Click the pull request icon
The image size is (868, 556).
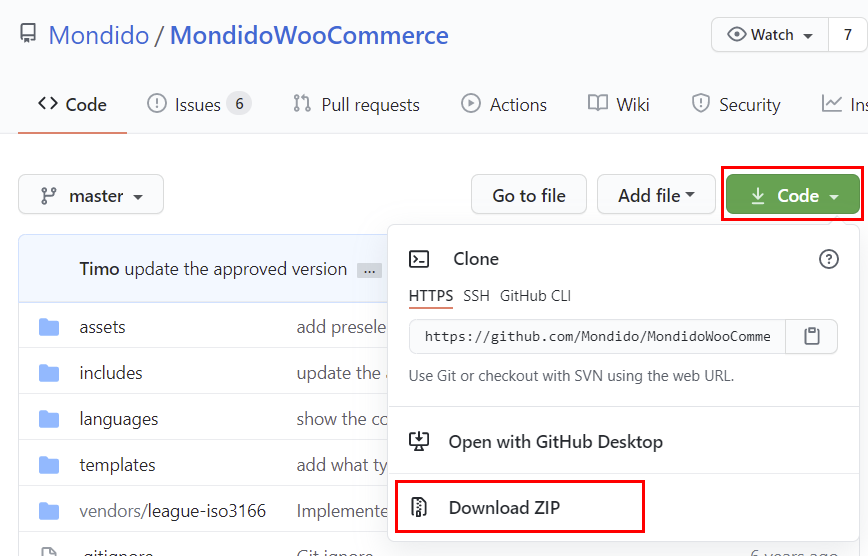[x=302, y=104]
